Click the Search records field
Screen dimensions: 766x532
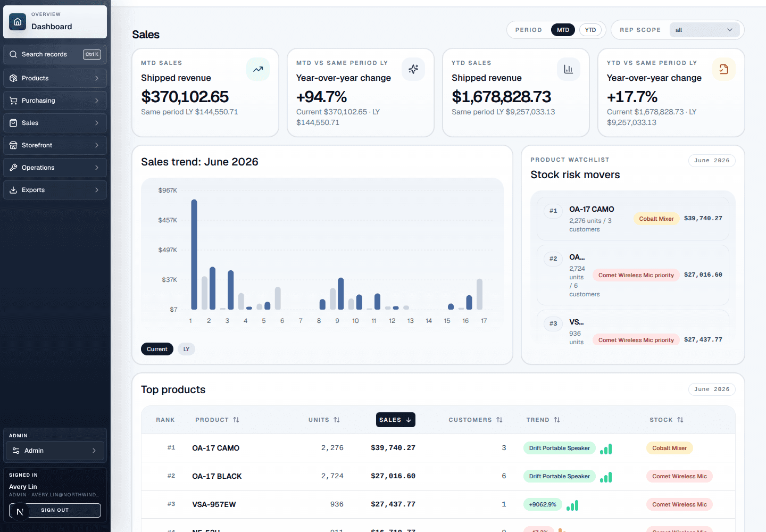point(55,54)
